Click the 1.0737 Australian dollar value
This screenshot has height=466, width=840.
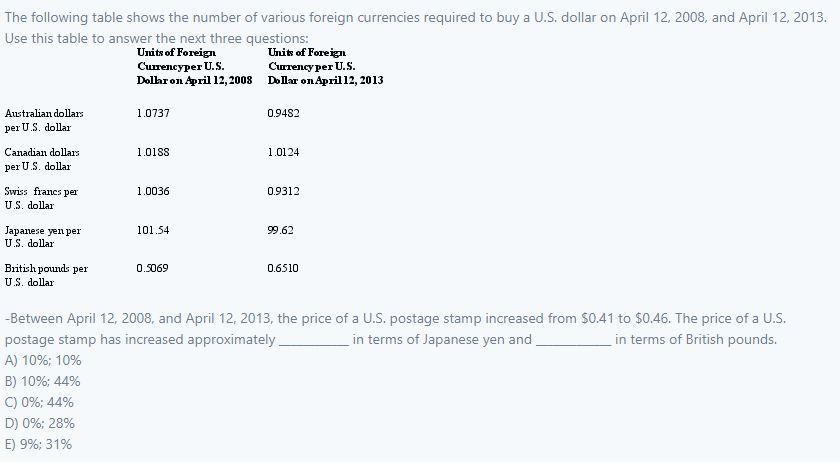(x=153, y=114)
